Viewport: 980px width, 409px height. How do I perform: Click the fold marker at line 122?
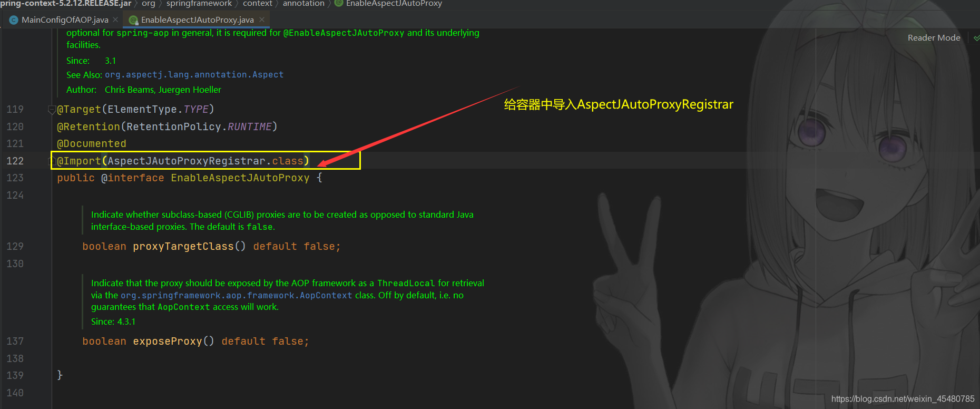(x=53, y=161)
